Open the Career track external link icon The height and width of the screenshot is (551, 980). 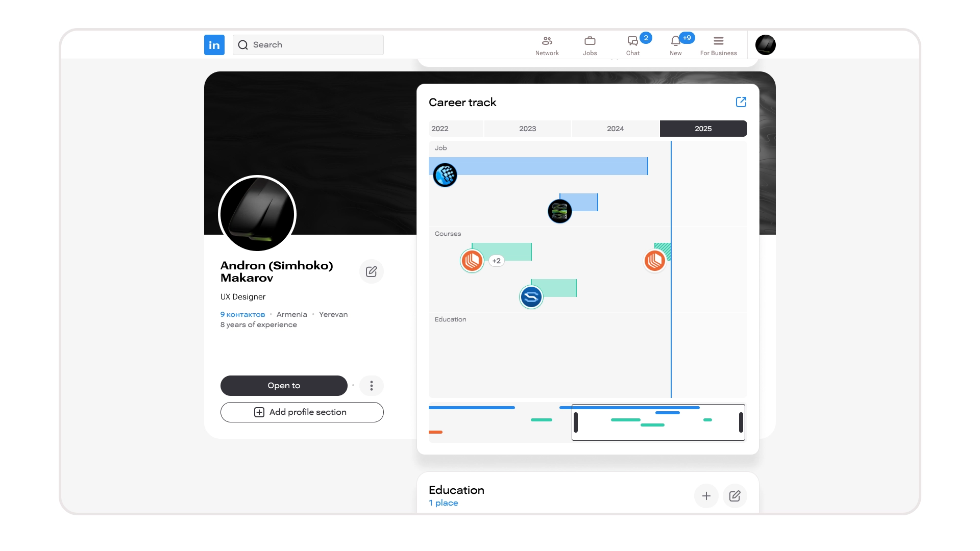(741, 102)
